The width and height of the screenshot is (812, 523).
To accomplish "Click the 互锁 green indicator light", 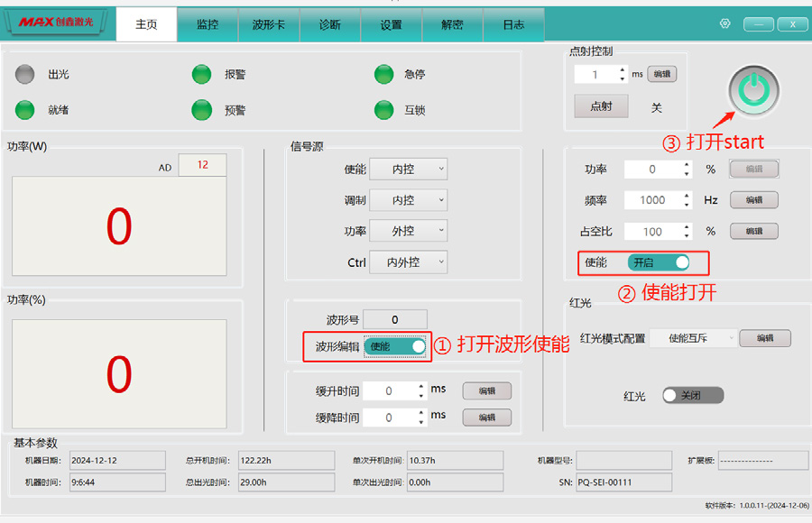I will (x=383, y=110).
